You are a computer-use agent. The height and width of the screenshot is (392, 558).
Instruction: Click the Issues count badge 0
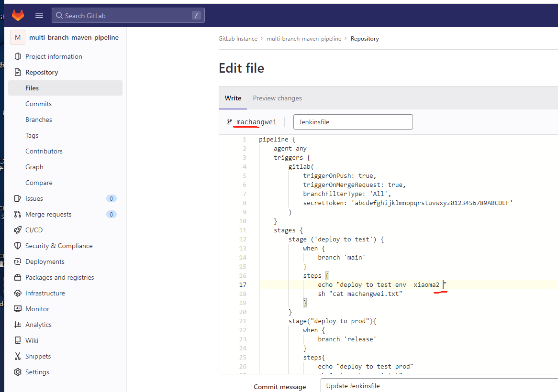pos(112,198)
